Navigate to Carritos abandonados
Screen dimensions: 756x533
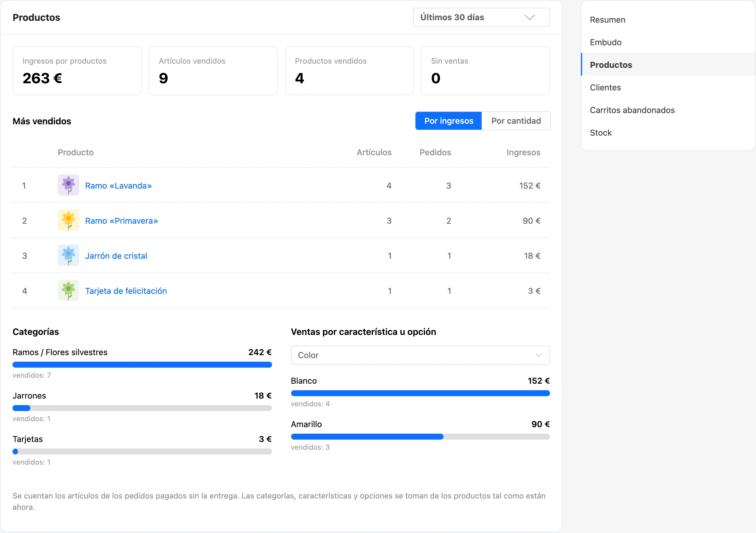[x=632, y=110]
